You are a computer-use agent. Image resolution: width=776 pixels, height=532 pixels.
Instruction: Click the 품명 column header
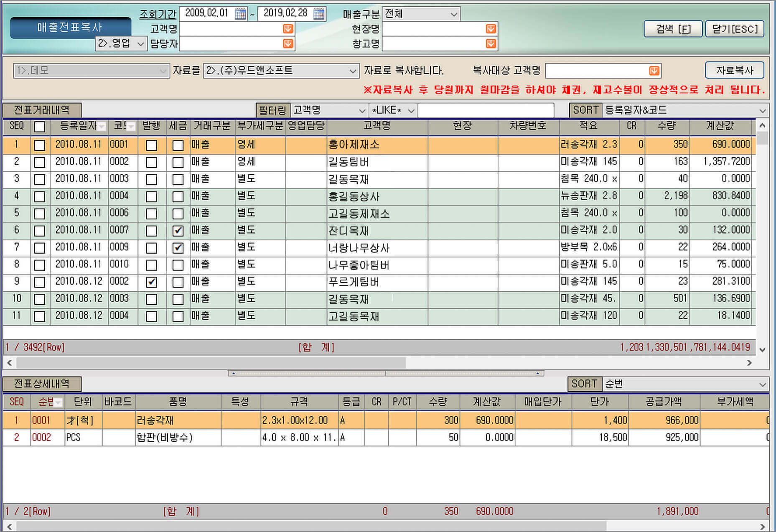point(178,402)
